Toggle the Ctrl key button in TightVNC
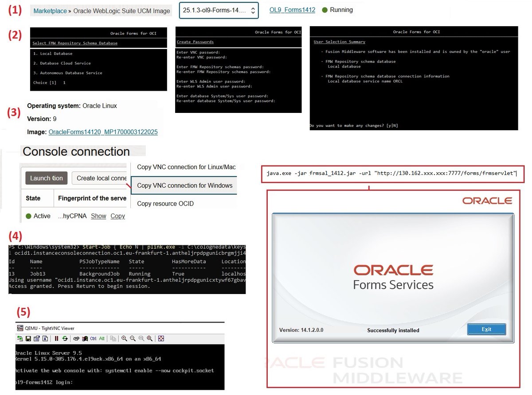This screenshot has width=532, height=395. (93, 338)
